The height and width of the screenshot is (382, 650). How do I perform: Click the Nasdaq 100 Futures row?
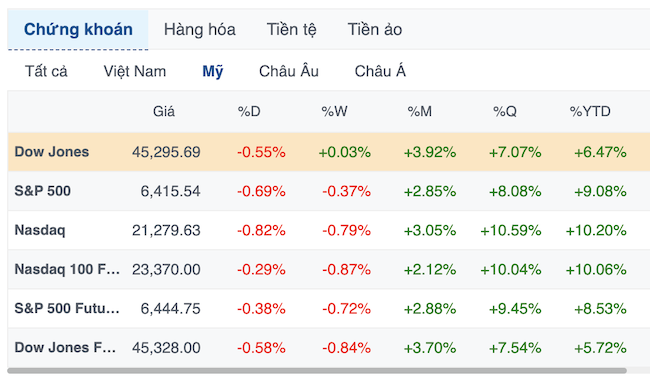(329, 269)
